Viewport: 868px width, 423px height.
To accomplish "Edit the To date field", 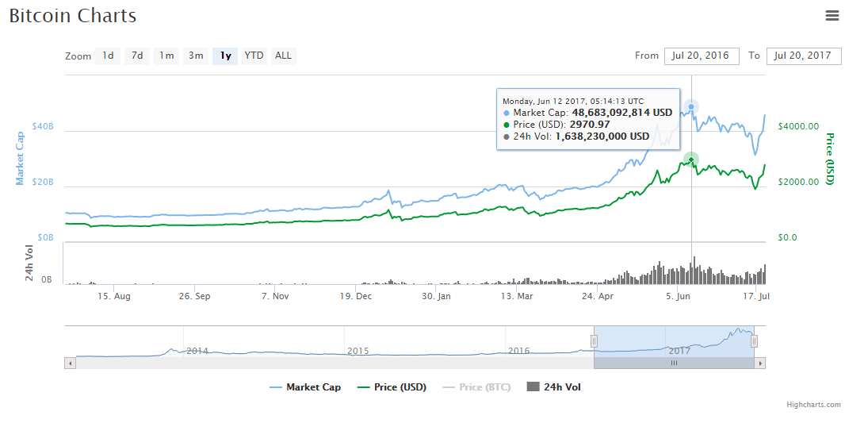I will pos(804,56).
